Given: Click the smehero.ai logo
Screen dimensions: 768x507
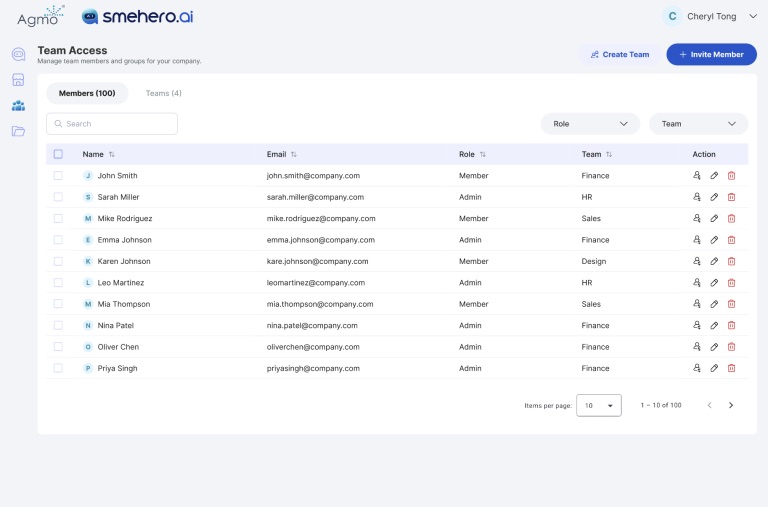Looking at the screenshot, I should click(138, 17).
